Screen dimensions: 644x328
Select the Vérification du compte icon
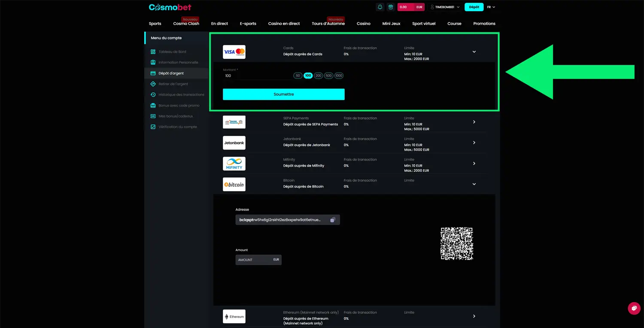coord(153,127)
